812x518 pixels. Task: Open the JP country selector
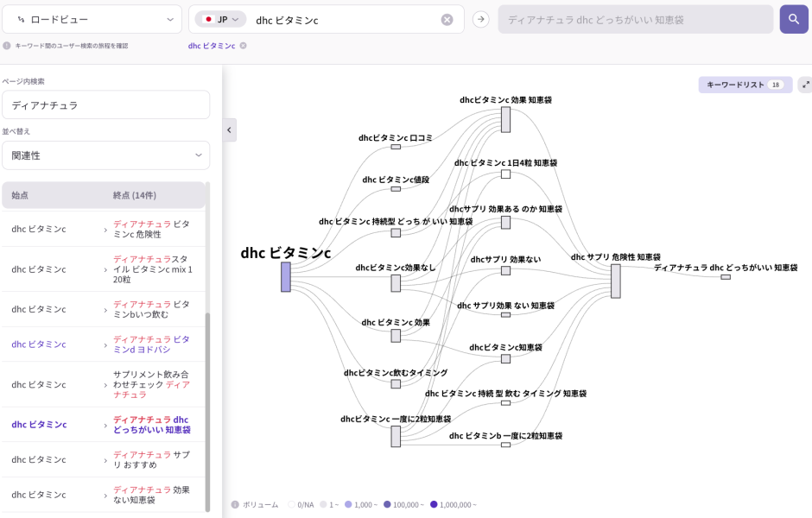tap(220, 19)
